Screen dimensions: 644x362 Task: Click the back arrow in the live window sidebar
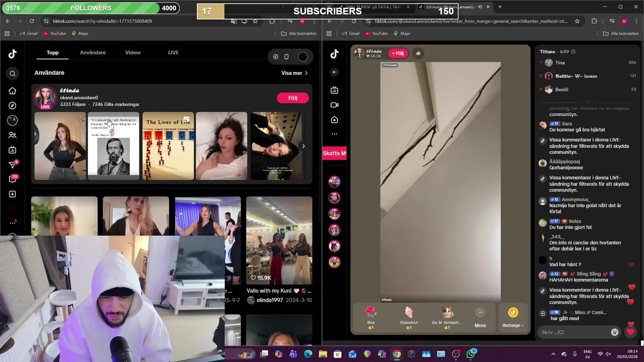[335, 72]
